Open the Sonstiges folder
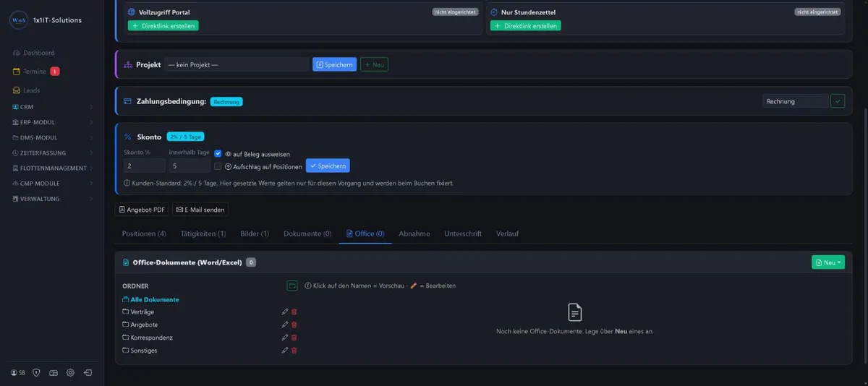The height and width of the screenshot is (386, 868). coord(140,351)
